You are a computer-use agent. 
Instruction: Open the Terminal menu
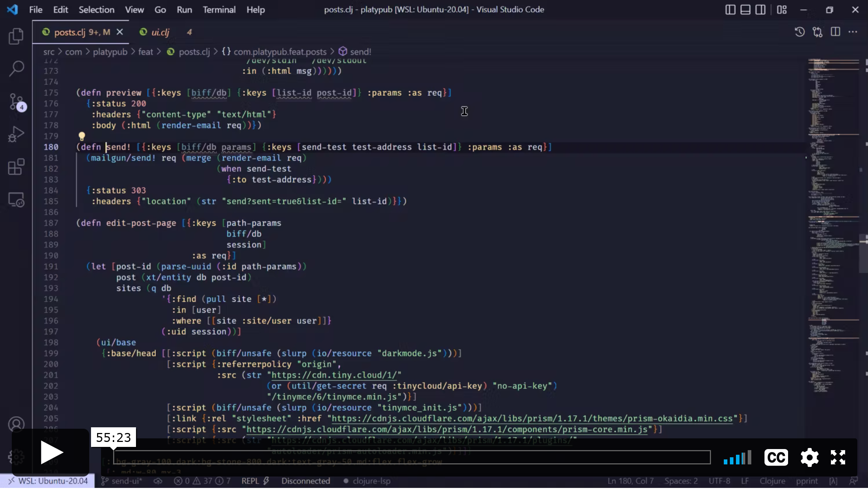click(x=219, y=10)
